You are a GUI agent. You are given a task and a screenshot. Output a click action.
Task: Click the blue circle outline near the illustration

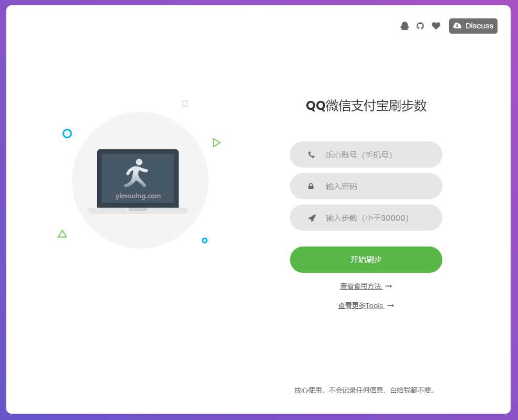click(x=67, y=133)
